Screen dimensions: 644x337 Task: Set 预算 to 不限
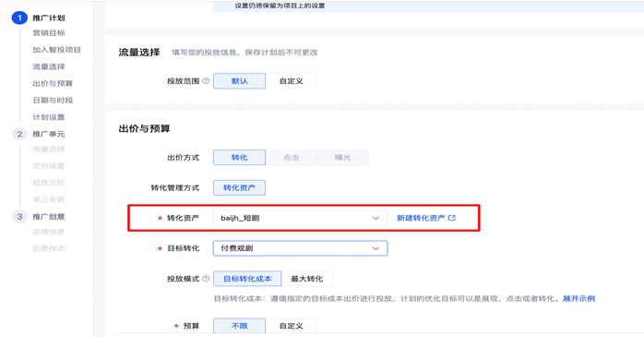240,326
